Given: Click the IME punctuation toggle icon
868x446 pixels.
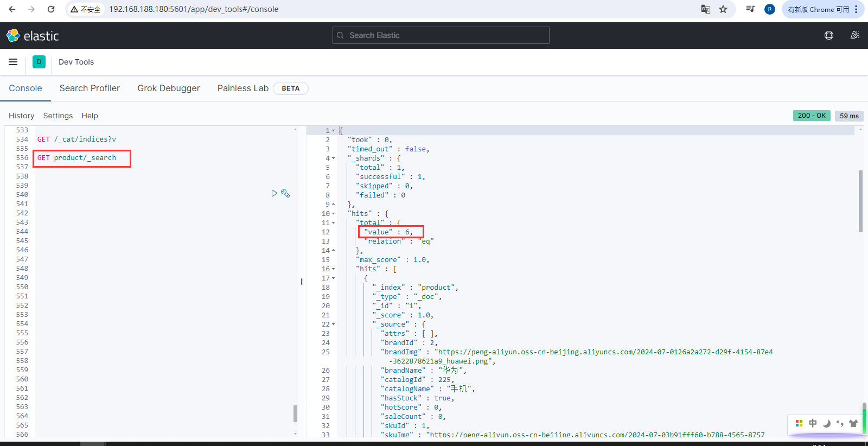Looking at the screenshot, I should (x=840, y=423).
